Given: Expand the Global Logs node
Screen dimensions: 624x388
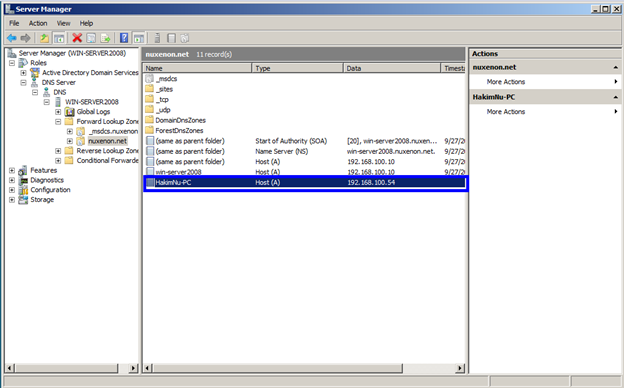Looking at the screenshot, I should [x=58, y=112].
